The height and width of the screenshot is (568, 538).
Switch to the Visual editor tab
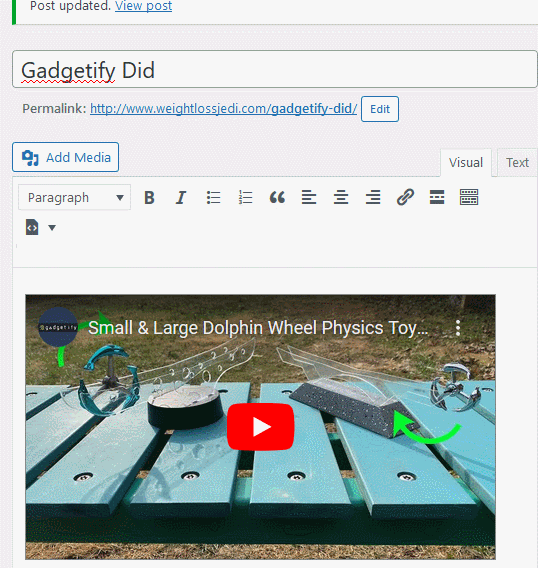click(x=466, y=163)
